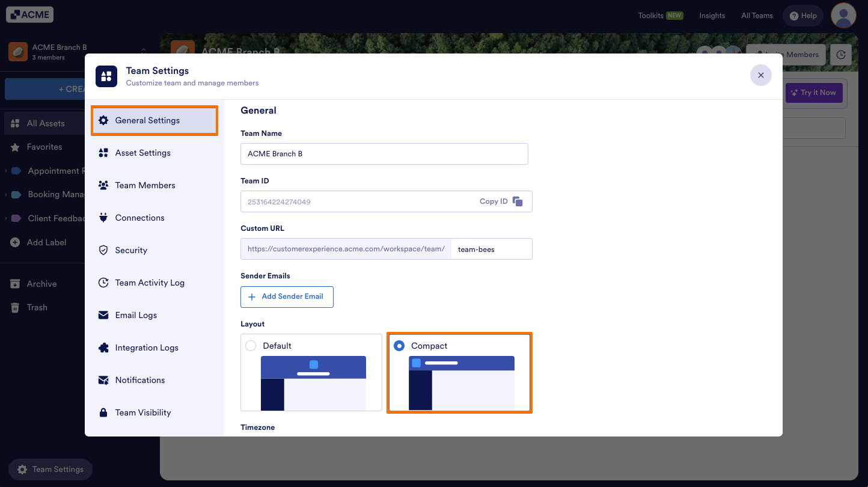The image size is (868, 487).
Task: Expand the Appointment label arrow
Action: click(6, 171)
